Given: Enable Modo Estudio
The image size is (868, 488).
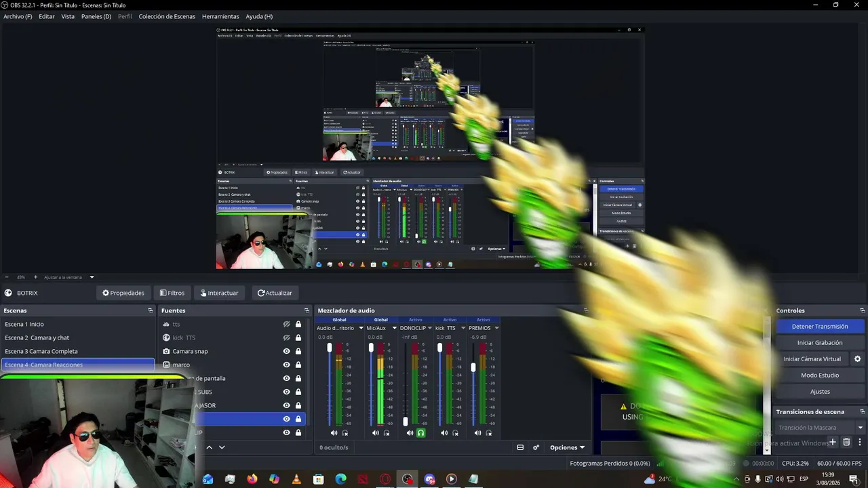Looking at the screenshot, I should tap(820, 375).
